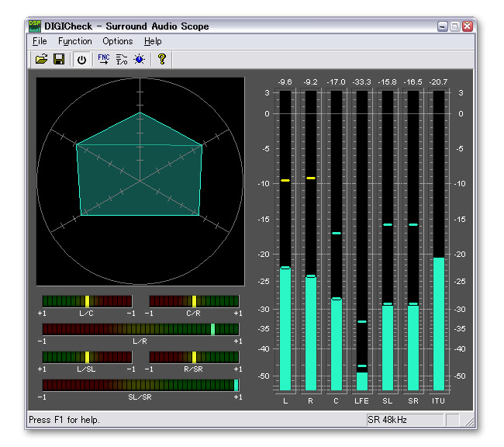Click the Save floppy disk icon
The image size is (504, 447).
[x=59, y=59]
